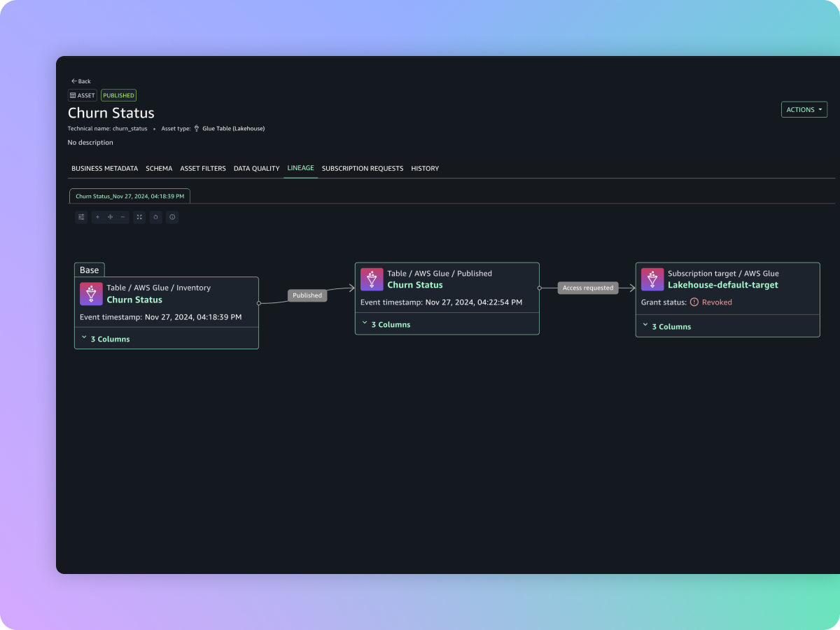Go to the SUBSCRIPTION REQUESTS tab
Image resolution: width=840 pixels, height=630 pixels.
pyautogui.click(x=362, y=169)
